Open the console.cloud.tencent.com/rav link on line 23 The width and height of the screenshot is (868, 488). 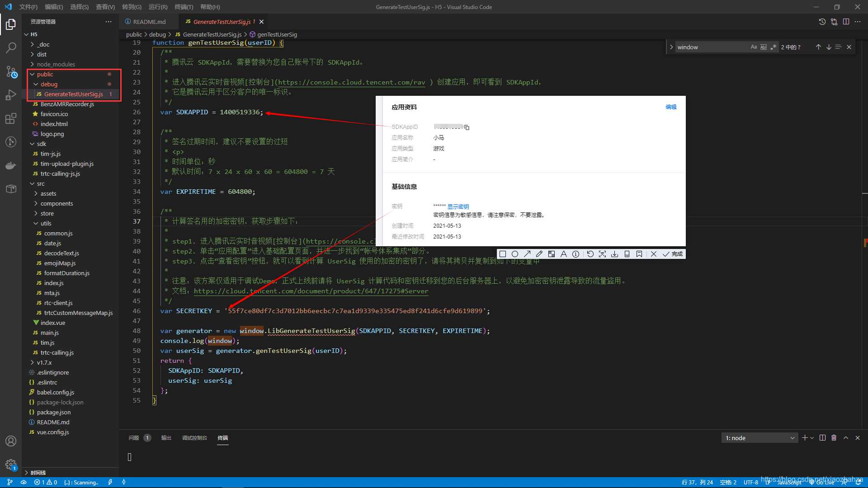352,82
